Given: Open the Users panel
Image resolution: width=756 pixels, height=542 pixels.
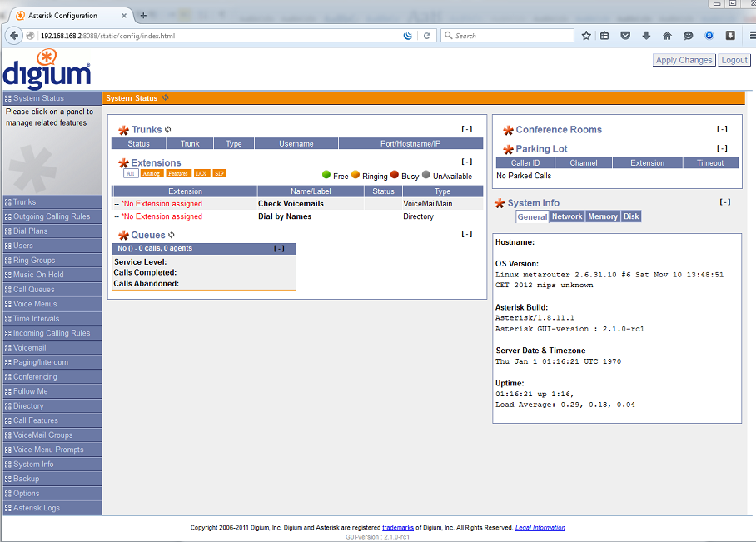Looking at the screenshot, I should click(52, 246).
